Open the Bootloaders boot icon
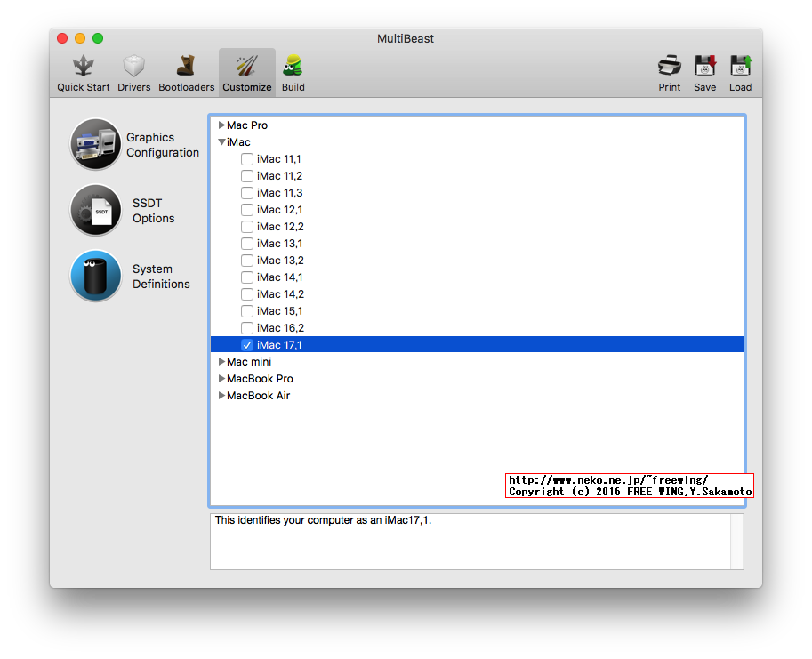 tap(186, 67)
